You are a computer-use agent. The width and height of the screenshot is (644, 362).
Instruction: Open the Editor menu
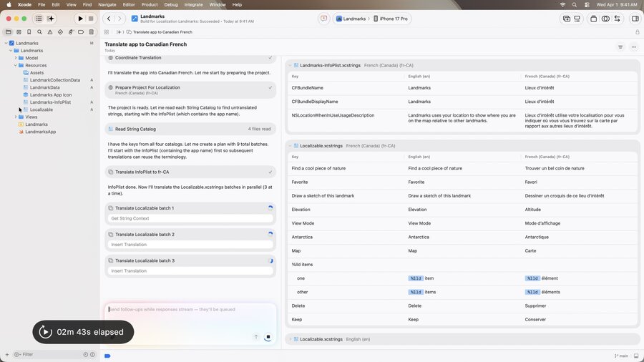point(129,4)
